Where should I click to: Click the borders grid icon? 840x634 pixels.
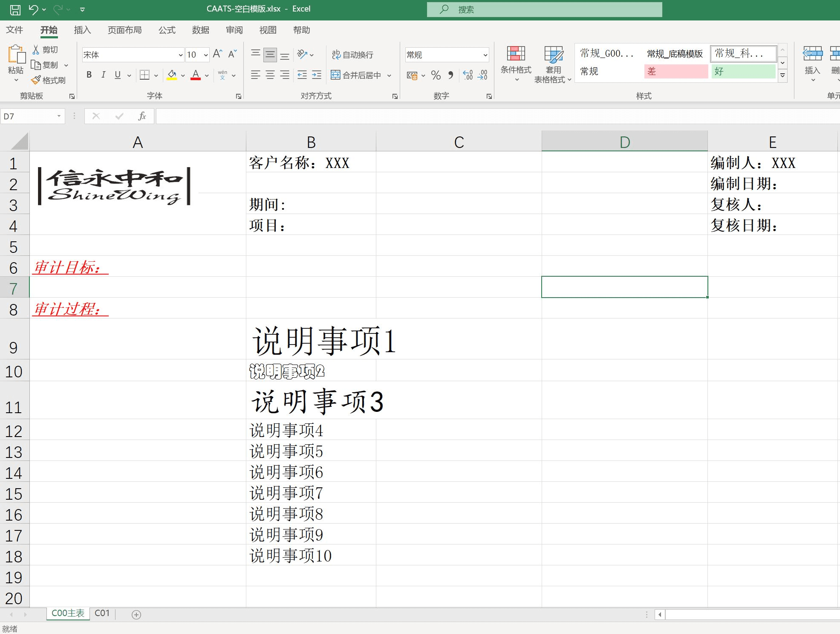point(145,75)
